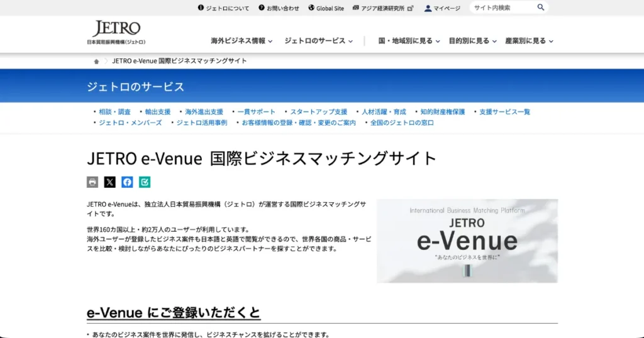Click the アジア経済研究所 building icon
644x338 pixels.
tap(356, 8)
